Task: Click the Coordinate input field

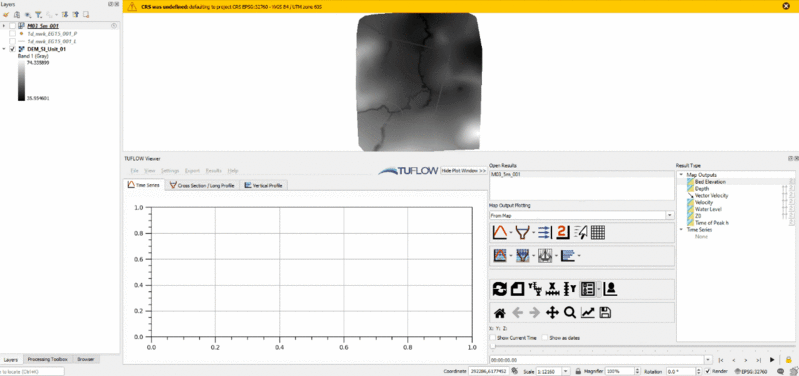Action: (x=490, y=371)
